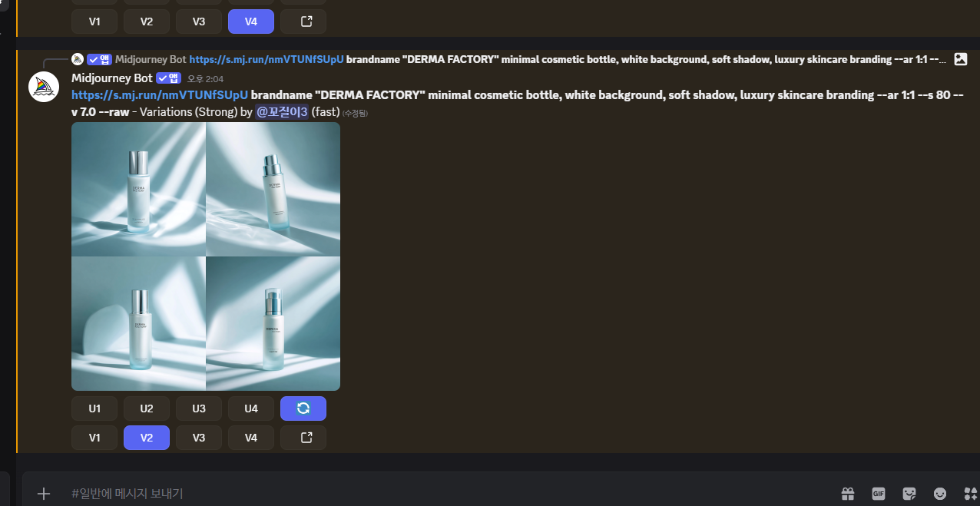Open the web link icon next to highlighted V4
Viewport: 980px width, 506px height.
point(303,21)
